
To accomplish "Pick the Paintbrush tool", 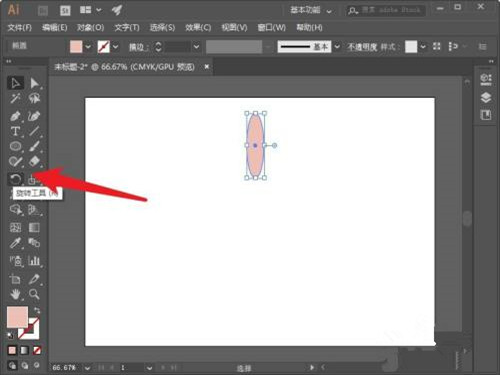I will [34, 146].
